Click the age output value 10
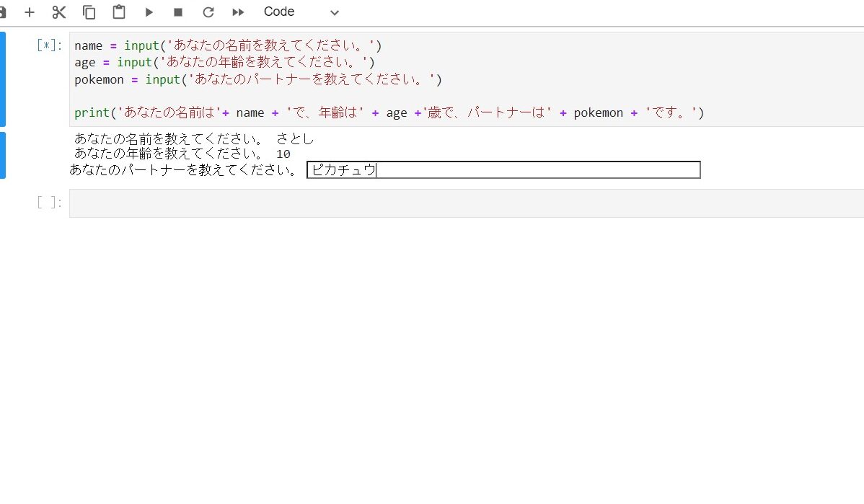Viewport: 864px width, 504px height. pyautogui.click(x=283, y=154)
